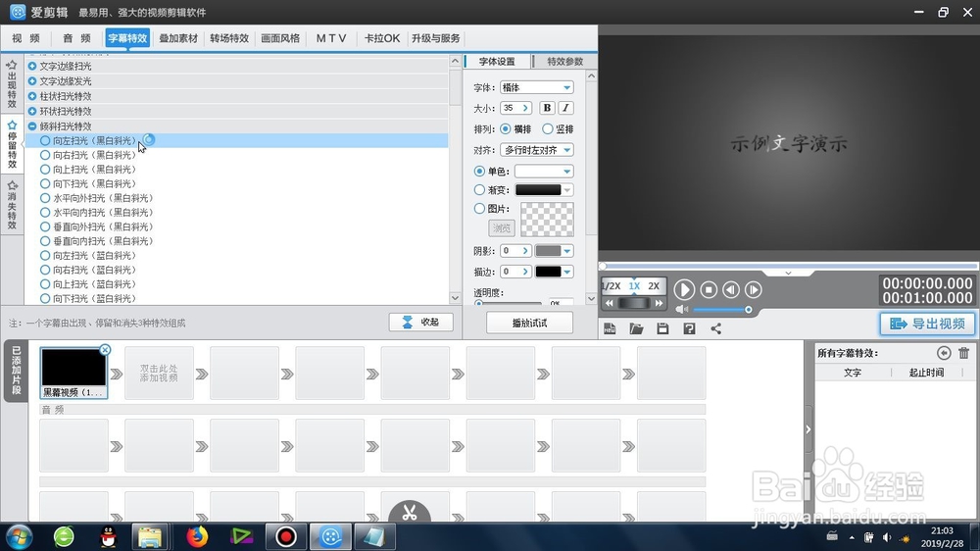Open the 阴影 shadow color dropdown

coord(566,251)
